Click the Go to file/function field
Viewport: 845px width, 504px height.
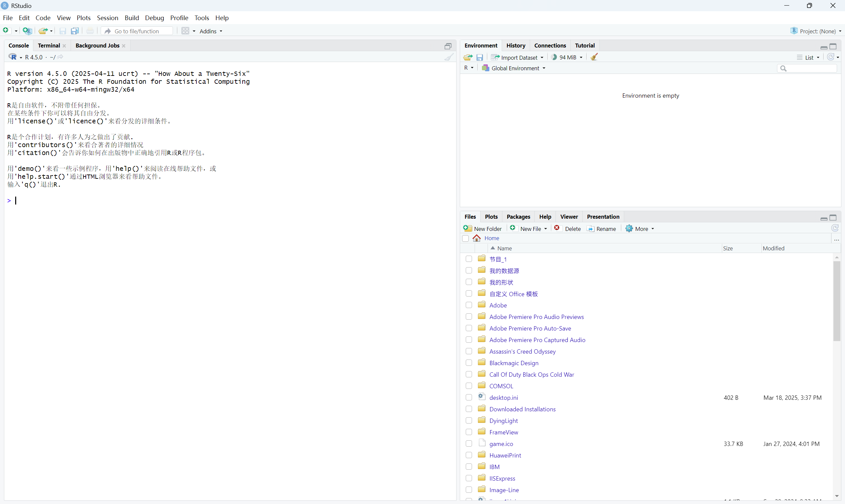(x=137, y=31)
